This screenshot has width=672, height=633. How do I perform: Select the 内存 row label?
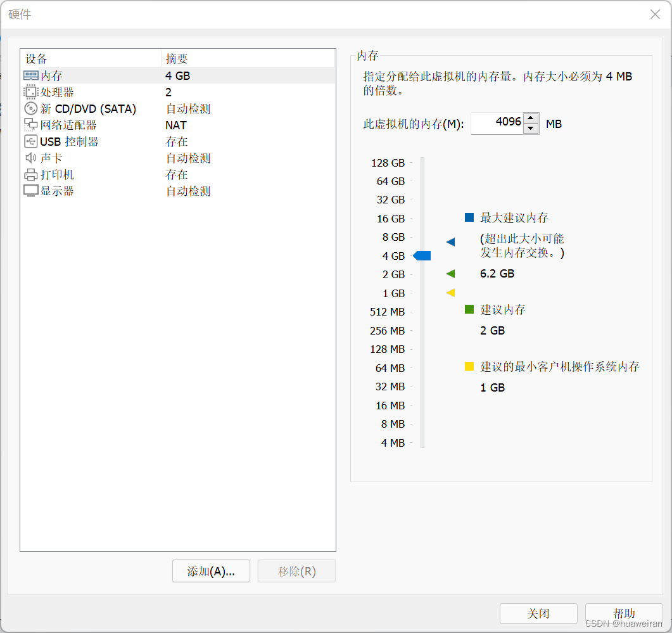[51, 76]
